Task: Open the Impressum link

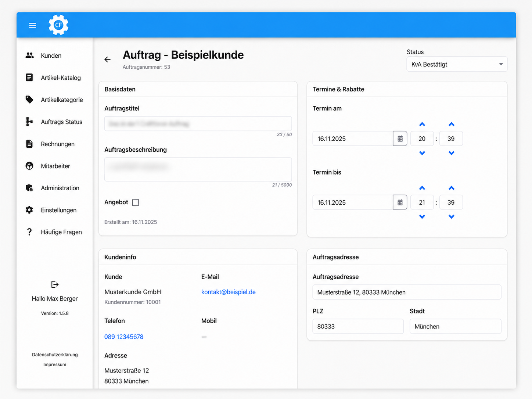Action: 55,364
